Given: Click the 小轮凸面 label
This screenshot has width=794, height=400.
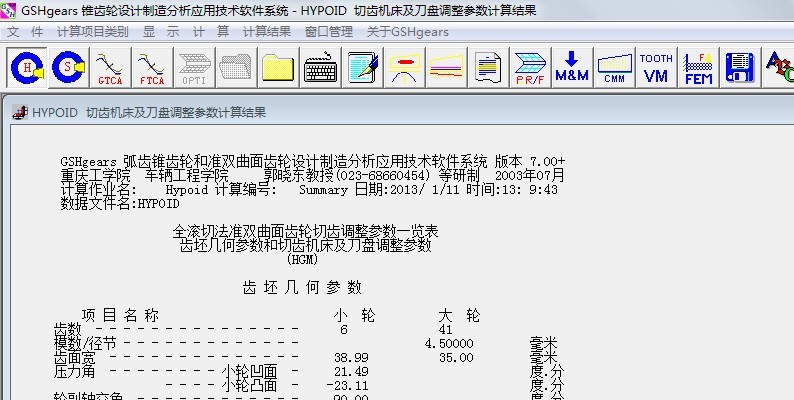Looking at the screenshot, I should pos(250,386).
